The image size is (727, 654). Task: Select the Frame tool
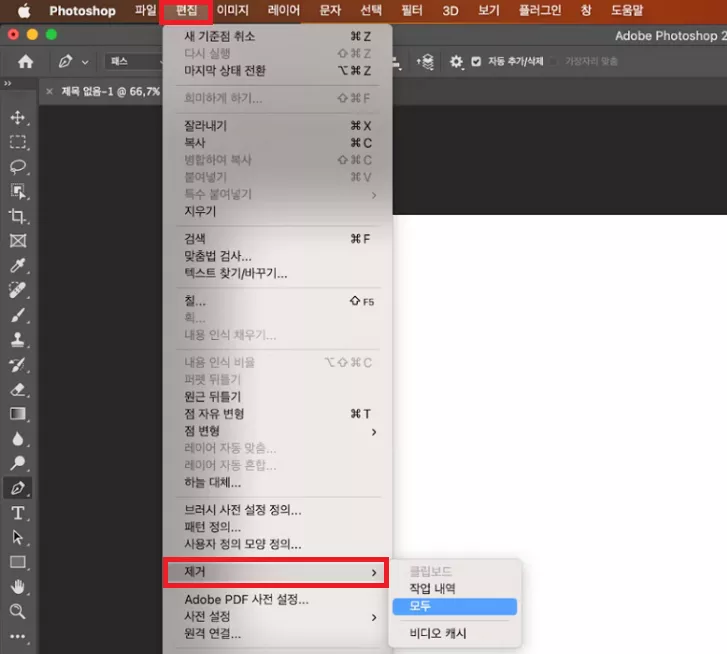click(x=18, y=241)
